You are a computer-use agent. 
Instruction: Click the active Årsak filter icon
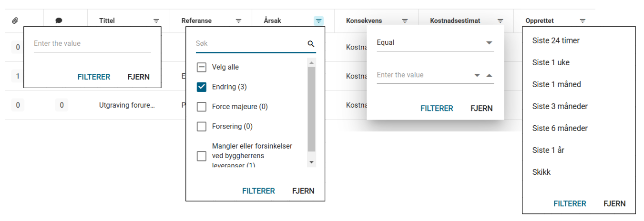pos(319,21)
